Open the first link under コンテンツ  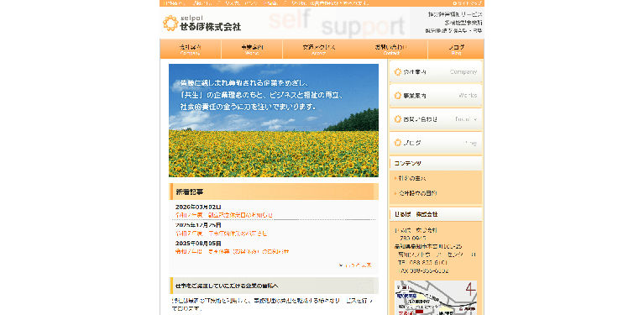click(x=412, y=179)
